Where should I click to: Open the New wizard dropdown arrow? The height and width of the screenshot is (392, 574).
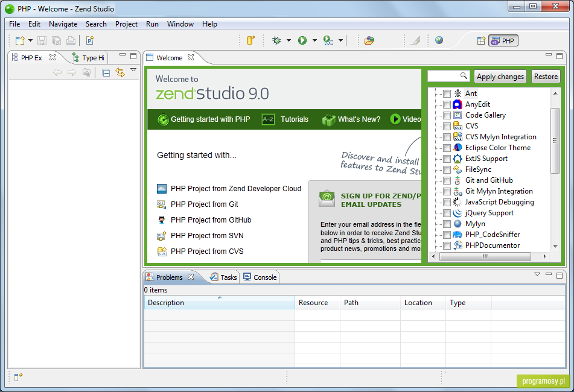(x=30, y=40)
